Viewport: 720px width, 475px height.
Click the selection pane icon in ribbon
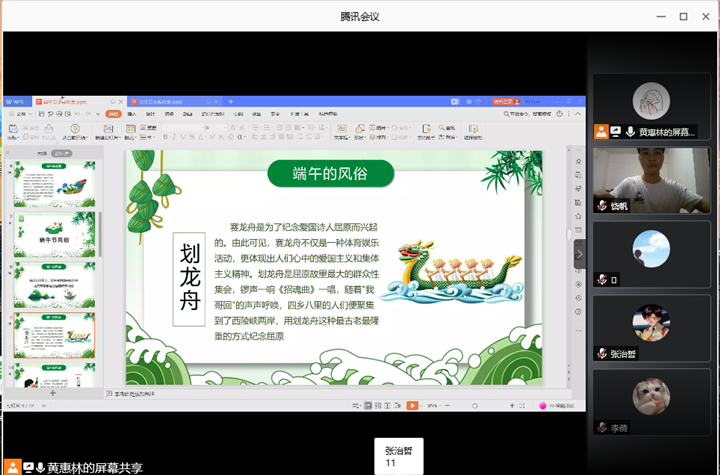click(x=473, y=129)
